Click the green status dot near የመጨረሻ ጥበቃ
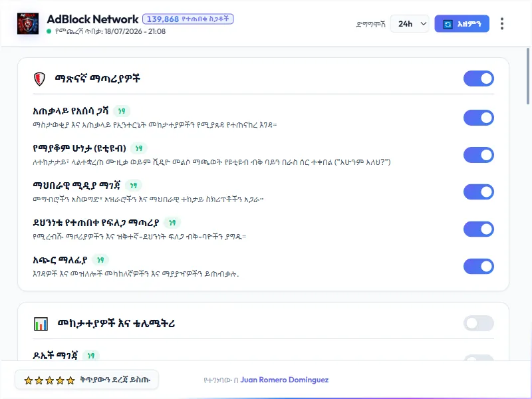Viewport: 532px width, 399px height. coord(49,31)
